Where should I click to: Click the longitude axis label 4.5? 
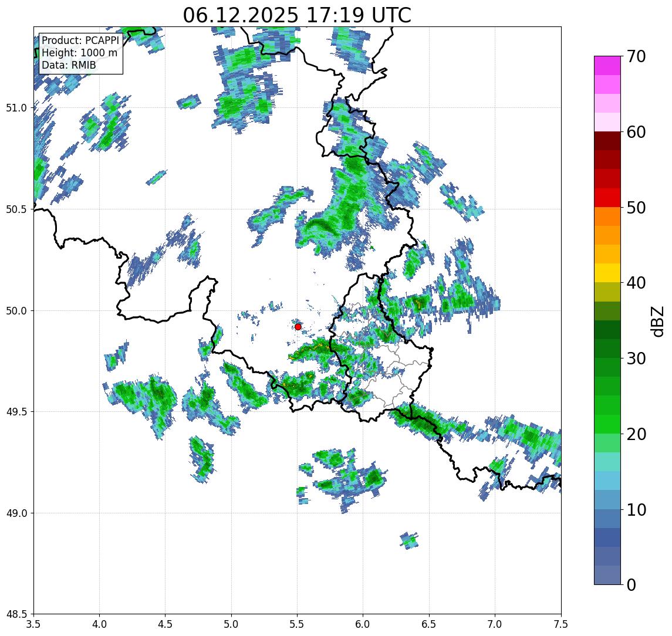166,624
